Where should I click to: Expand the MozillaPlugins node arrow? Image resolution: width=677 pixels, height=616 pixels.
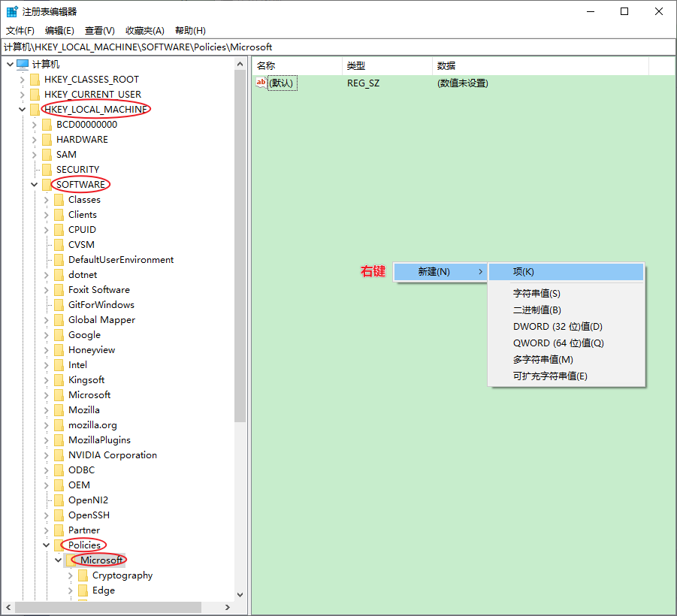(46, 440)
